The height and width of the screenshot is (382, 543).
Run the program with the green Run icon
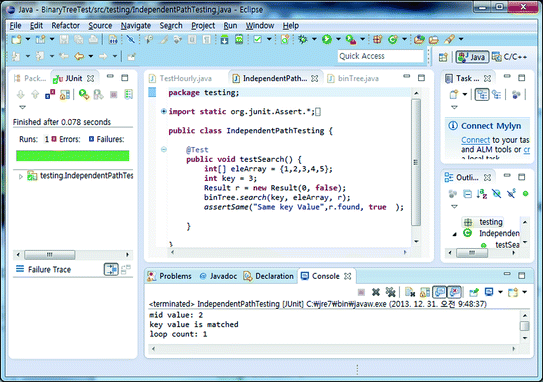pos(327,39)
